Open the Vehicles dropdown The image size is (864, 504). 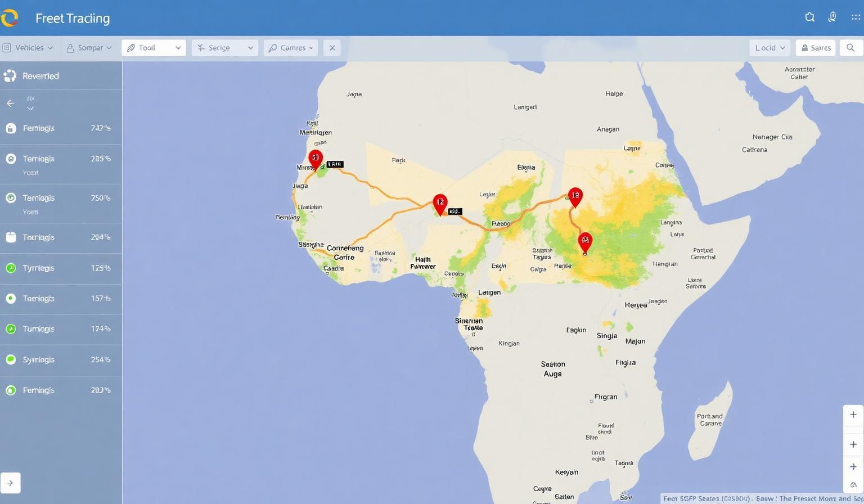pos(28,48)
